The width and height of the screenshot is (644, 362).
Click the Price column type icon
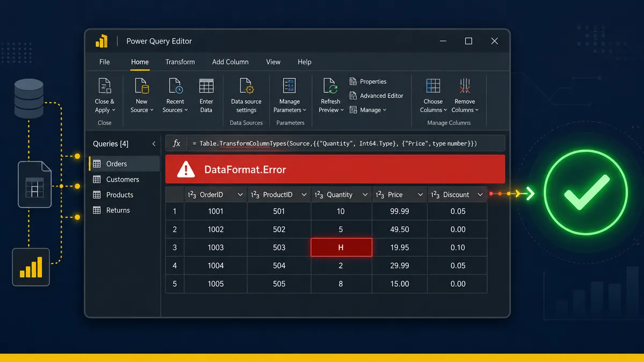[380, 195]
